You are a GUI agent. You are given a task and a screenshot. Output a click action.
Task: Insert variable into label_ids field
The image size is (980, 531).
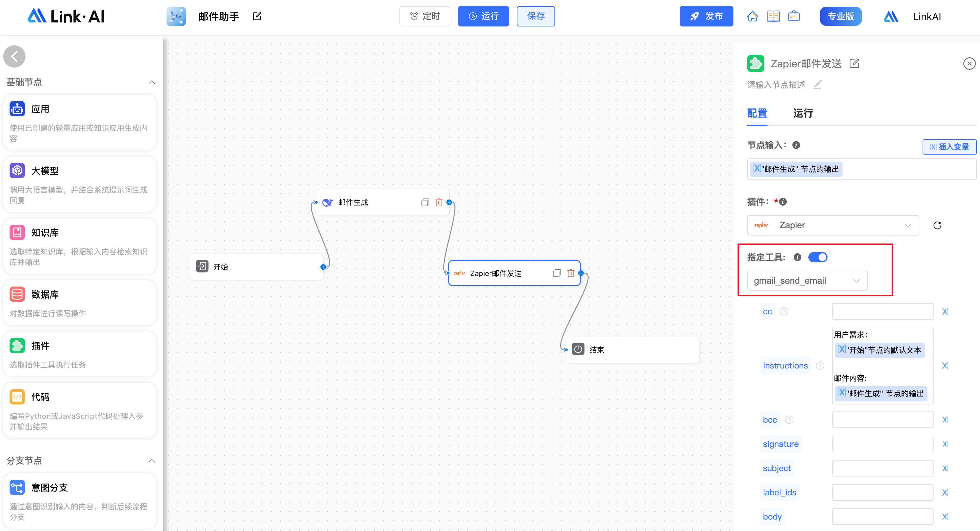pyautogui.click(x=944, y=492)
